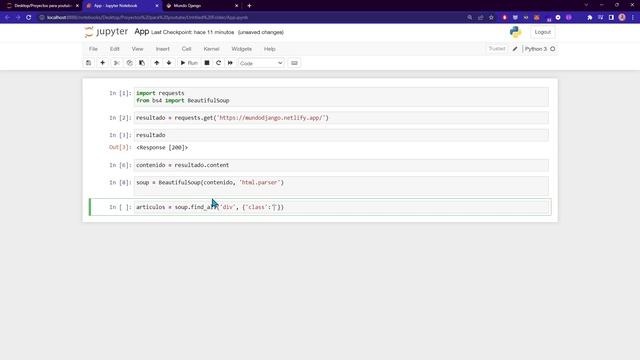640x360 pixels.
Task: Close the Mundo Django tab
Action: tap(237, 6)
